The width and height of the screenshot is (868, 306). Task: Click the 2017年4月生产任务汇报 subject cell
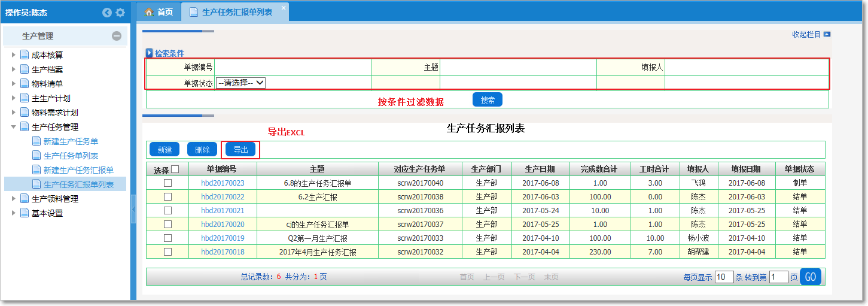click(x=318, y=252)
